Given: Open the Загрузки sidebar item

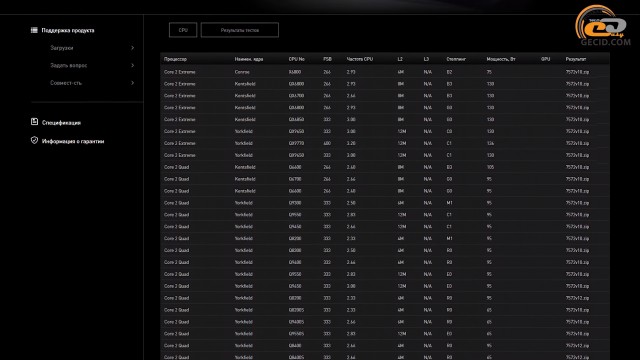Looking at the screenshot, I should 62,48.
